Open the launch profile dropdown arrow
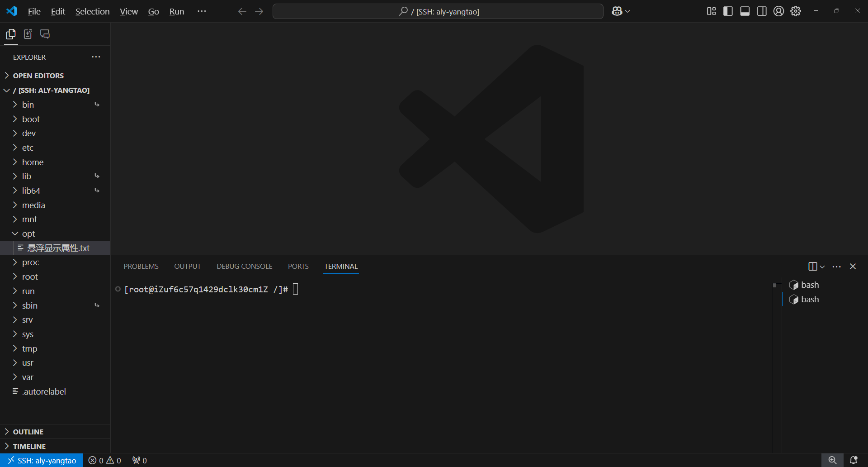 pos(822,267)
